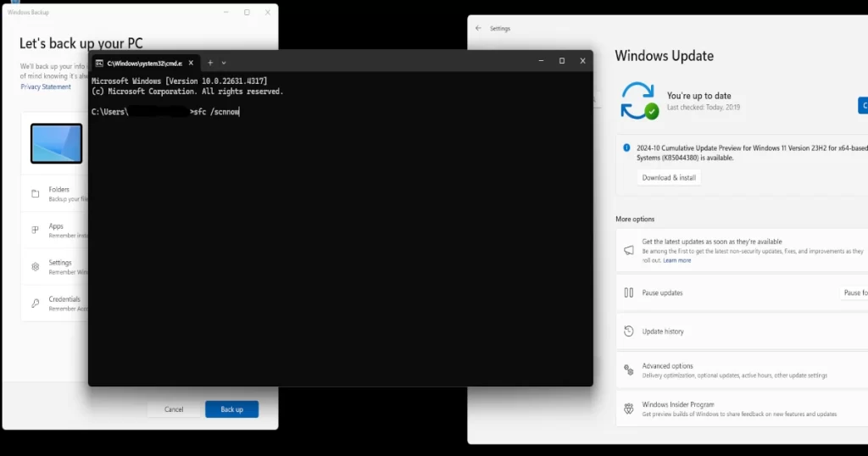Screen dimensions: 868x456
Task: Close the cmd.exe tab
Action: point(191,63)
